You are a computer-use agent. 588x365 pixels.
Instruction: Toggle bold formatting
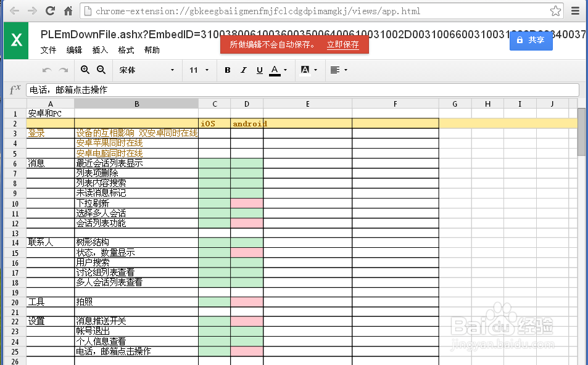pos(227,70)
